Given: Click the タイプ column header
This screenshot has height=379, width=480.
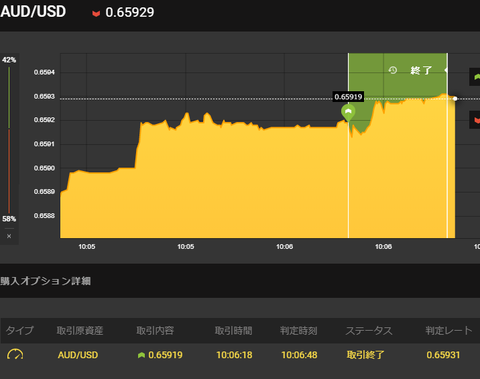Looking at the screenshot, I should (x=20, y=330).
